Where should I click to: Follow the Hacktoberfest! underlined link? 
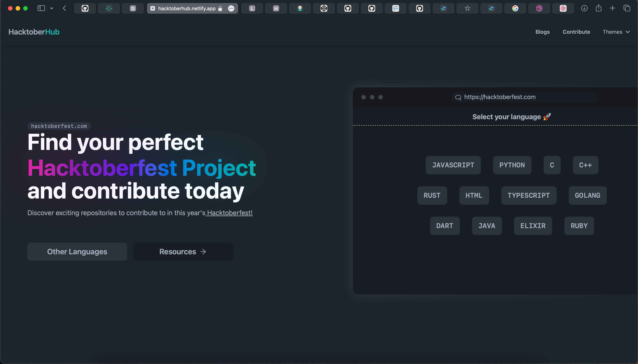point(229,213)
